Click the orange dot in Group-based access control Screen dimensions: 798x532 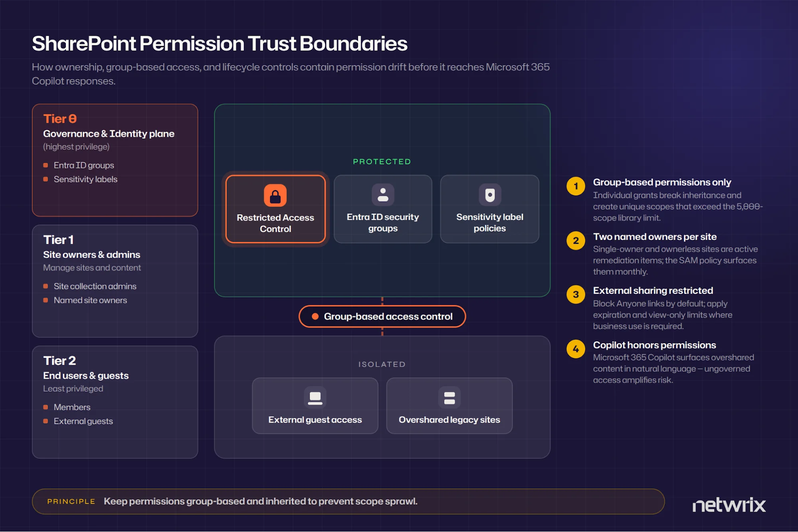pos(315,316)
